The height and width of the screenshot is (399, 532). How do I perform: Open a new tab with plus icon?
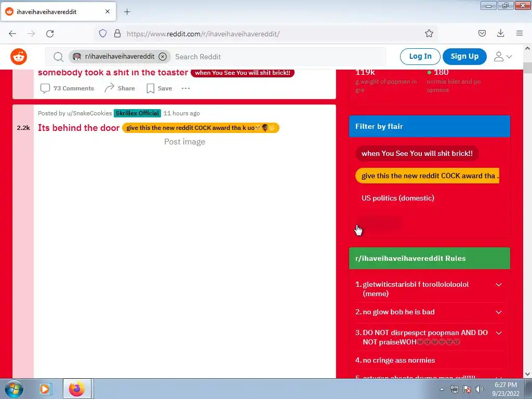click(x=127, y=12)
